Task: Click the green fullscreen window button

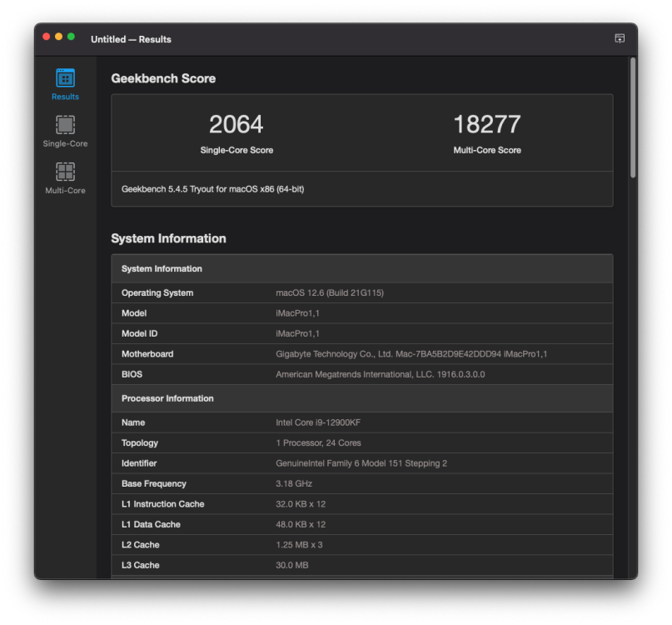Action: tap(71, 37)
